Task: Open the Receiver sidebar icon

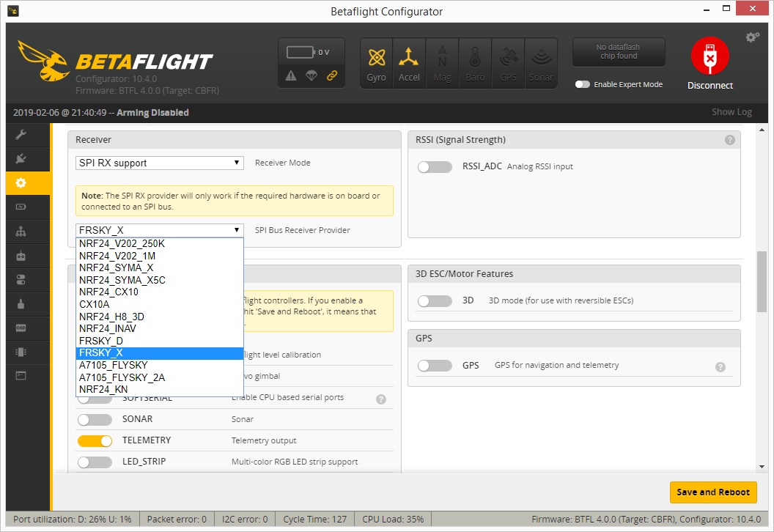Action: pyautogui.click(x=21, y=256)
